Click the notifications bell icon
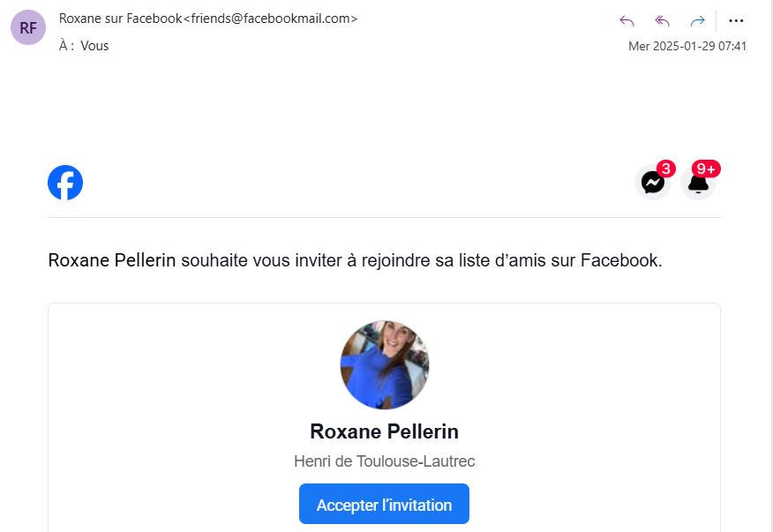The width and height of the screenshot is (773, 532). click(698, 184)
